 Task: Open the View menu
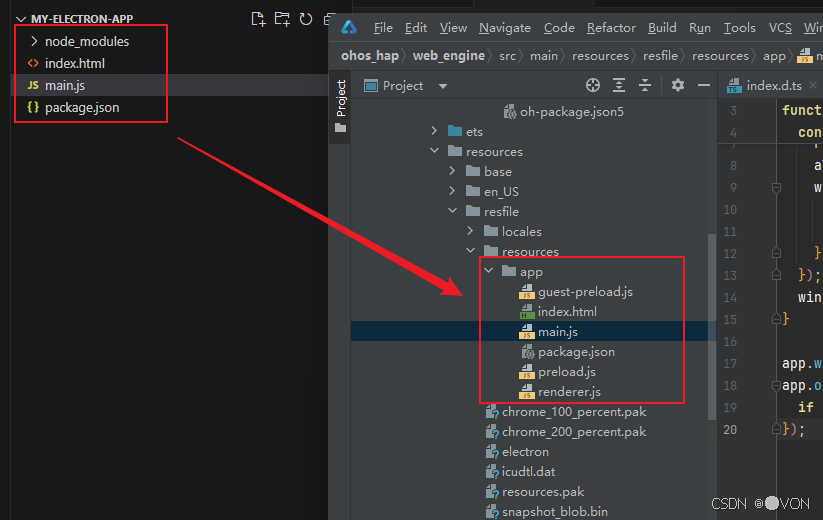pos(453,28)
